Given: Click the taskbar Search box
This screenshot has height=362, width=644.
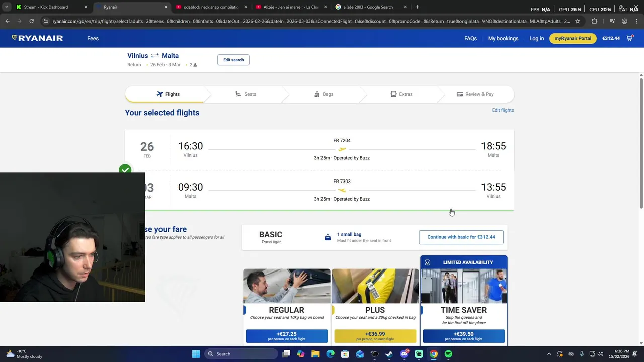Looking at the screenshot, I should point(242,354).
